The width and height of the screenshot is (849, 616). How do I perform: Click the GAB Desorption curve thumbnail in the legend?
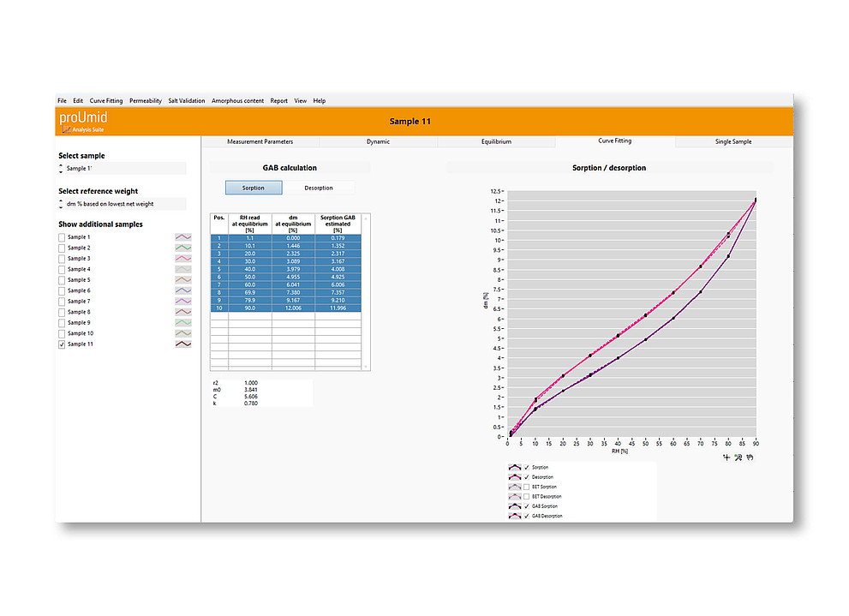(515, 515)
